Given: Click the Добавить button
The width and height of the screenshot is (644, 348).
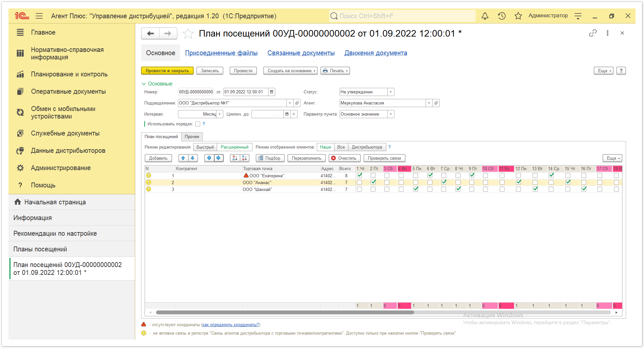Looking at the screenshot, I should [158, 158].
